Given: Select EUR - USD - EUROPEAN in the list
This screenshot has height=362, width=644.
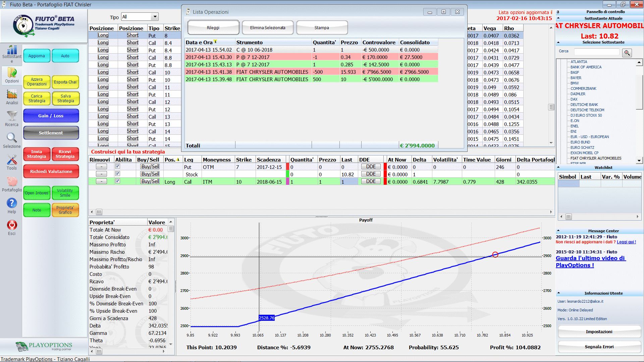Looking at the screenshot, I should click(590, 137).
